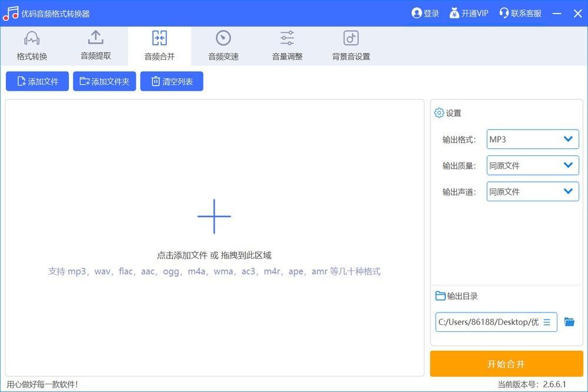Screen dimensions: 588x392
Task: Click the app logo music note icon
Action: (11, 14)
